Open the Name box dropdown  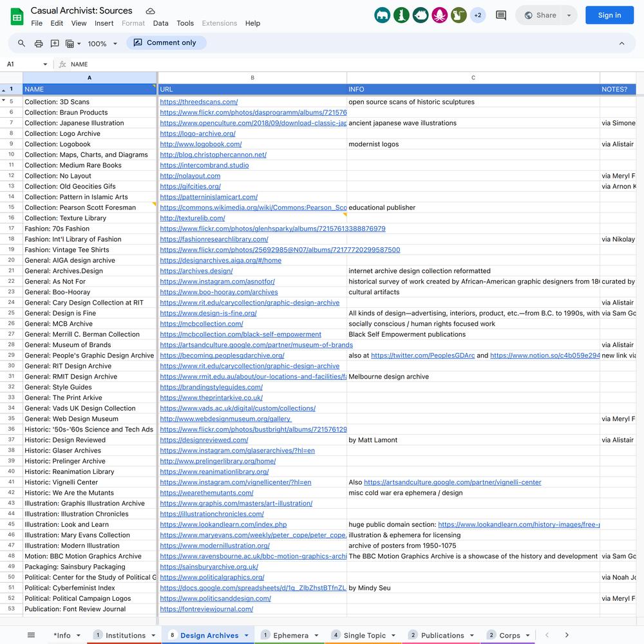(45, 64)
